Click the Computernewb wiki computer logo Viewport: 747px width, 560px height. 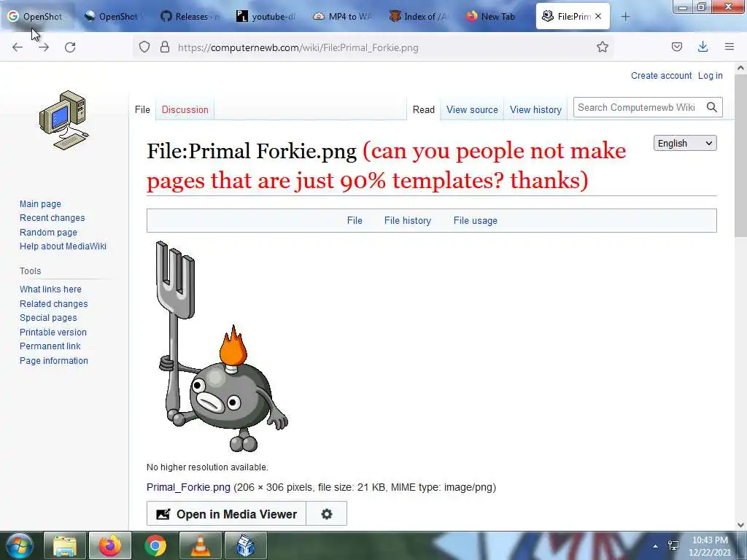click(x=64, y=120)
